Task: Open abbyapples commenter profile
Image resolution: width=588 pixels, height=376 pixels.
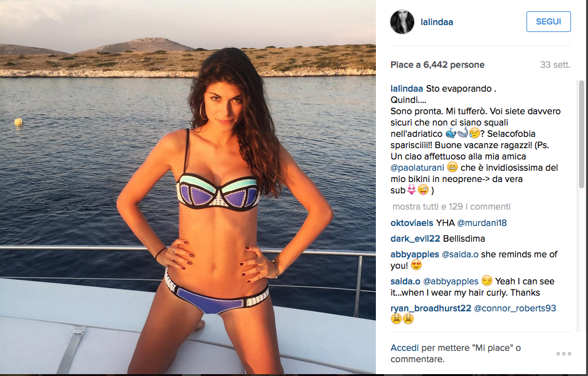Action: point(414,254)
